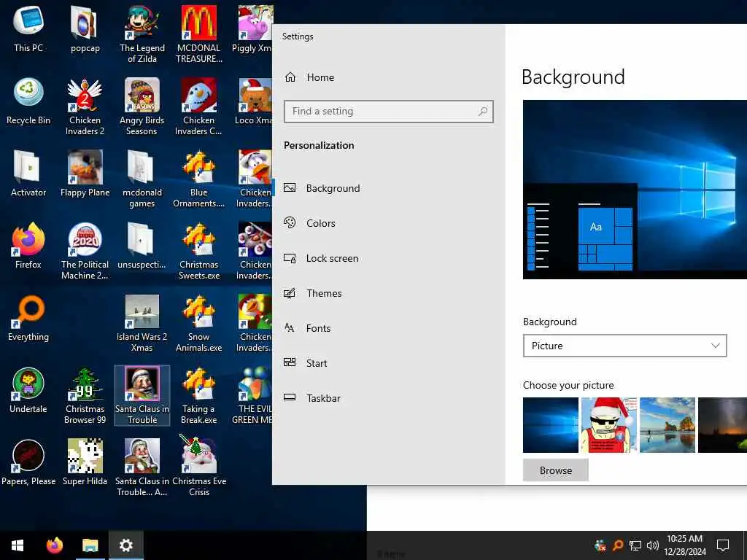Select the Santa Claus in Trouble shortcut

coord(142,395)
